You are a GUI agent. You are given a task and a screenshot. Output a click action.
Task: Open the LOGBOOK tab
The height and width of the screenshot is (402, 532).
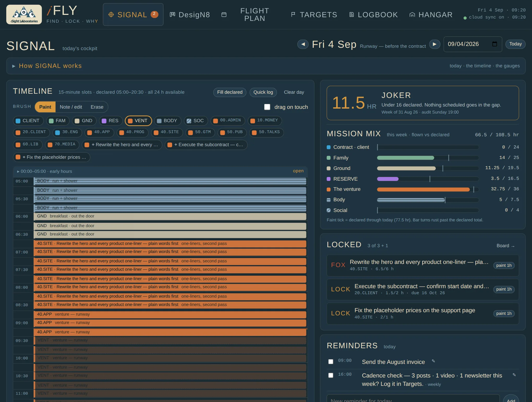click(373, 15)
